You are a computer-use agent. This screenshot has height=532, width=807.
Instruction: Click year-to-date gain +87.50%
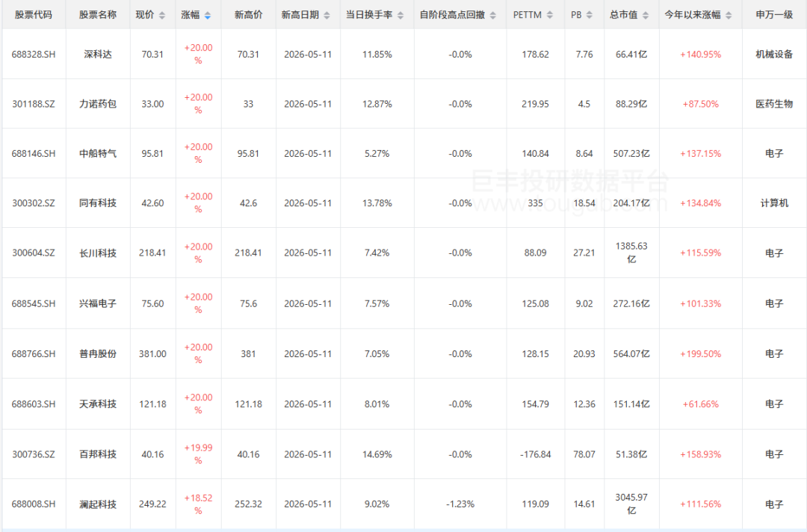coord(700,104)
